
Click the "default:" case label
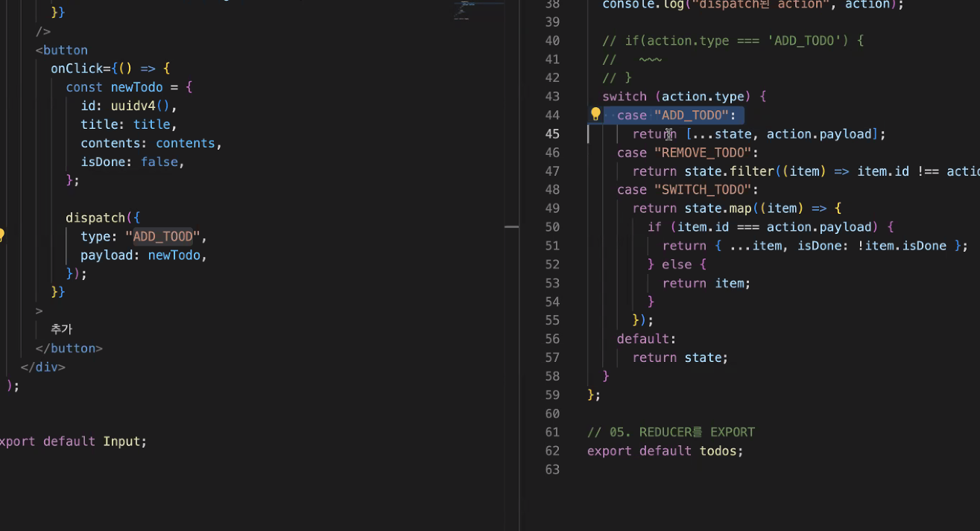tap(647, 338)
